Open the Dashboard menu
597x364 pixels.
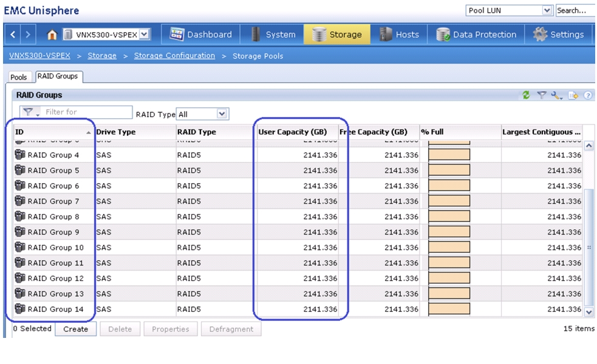[200, 35]
